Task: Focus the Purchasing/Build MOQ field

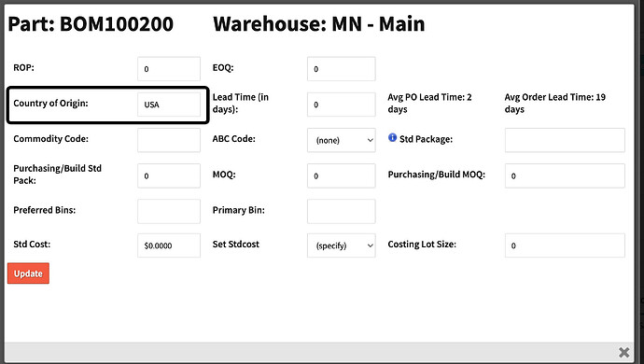Action: click(x=565, y=175)
